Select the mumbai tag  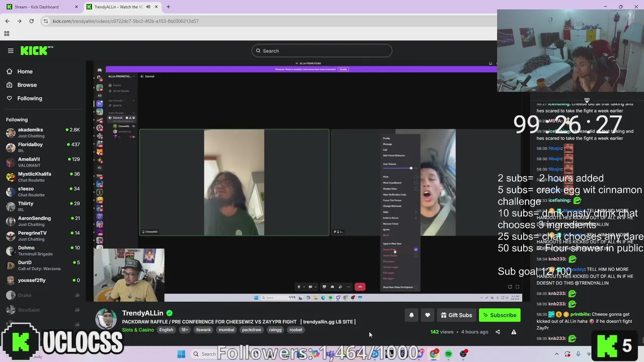(226, 330)
